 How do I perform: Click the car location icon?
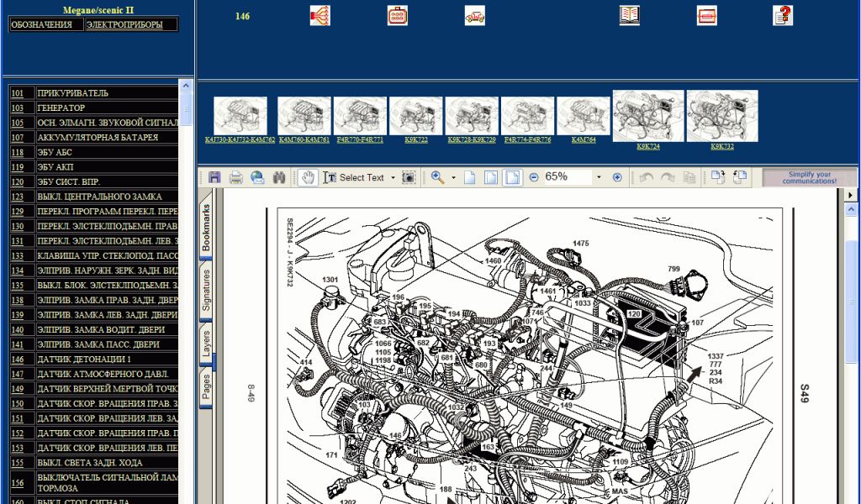click(x=474, y=15)
